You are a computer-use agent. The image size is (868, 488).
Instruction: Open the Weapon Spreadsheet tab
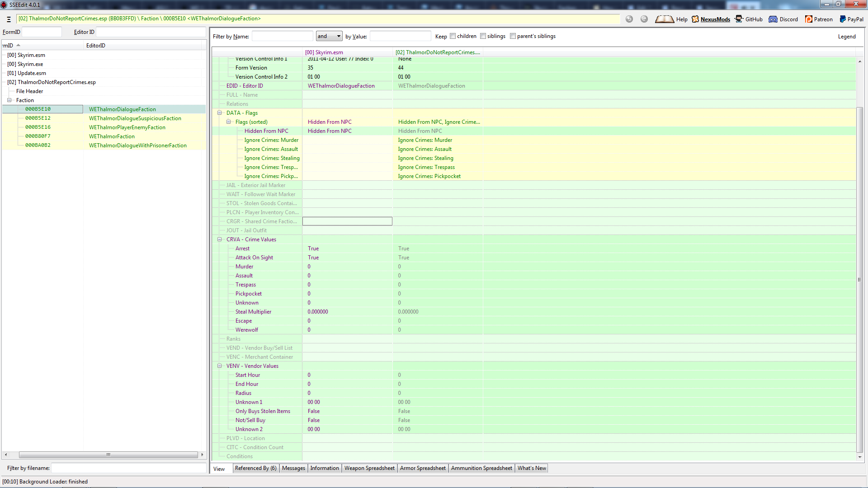[x=369, y=468]
